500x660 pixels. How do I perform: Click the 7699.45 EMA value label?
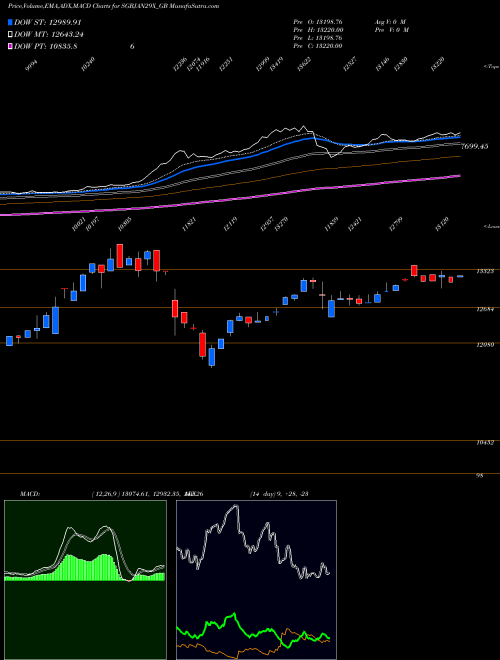click(x=475, y=146)
